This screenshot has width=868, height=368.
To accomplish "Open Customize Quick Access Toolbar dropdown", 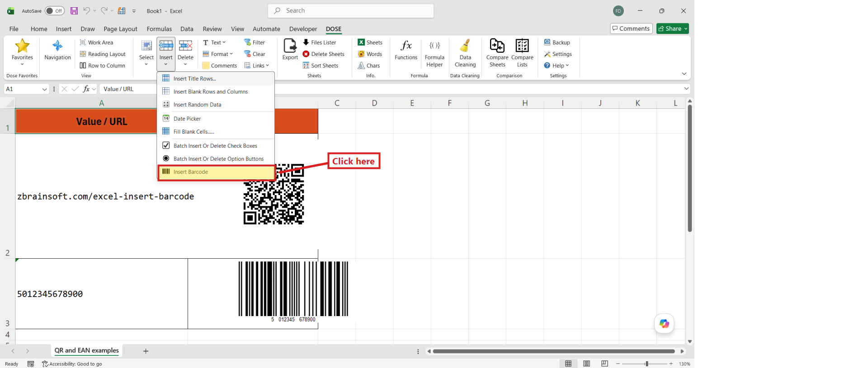I will (134, 11).
